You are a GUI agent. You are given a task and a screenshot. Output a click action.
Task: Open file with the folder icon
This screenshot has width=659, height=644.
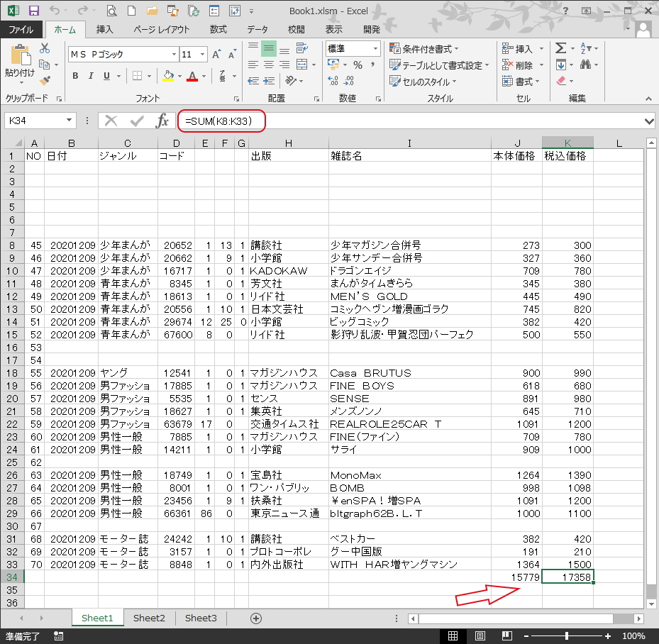tap(152, 11)
